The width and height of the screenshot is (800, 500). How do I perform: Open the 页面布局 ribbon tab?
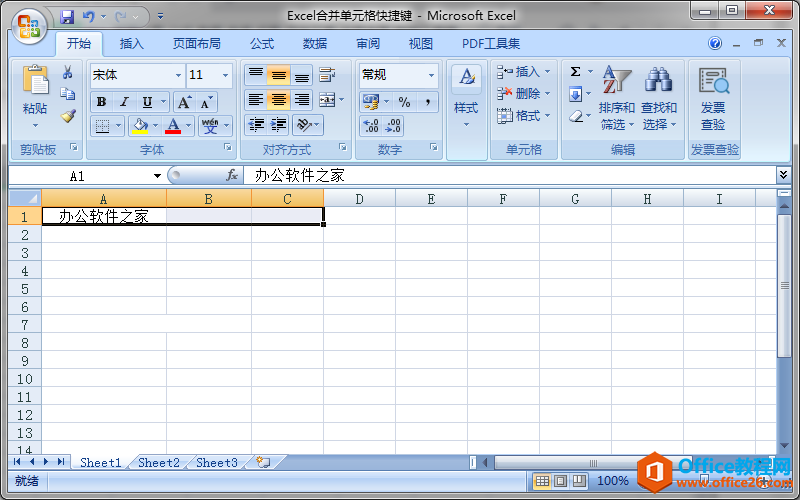[x=196, y=44]
